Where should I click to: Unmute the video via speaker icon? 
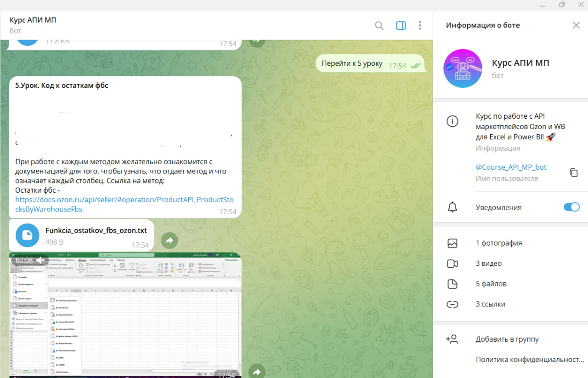coord(41,260)
